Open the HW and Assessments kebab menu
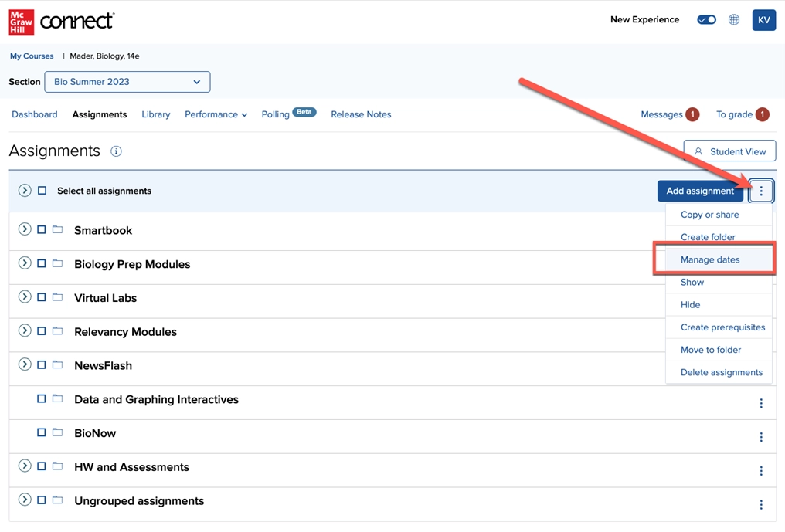785x532 pixels. 761,470
